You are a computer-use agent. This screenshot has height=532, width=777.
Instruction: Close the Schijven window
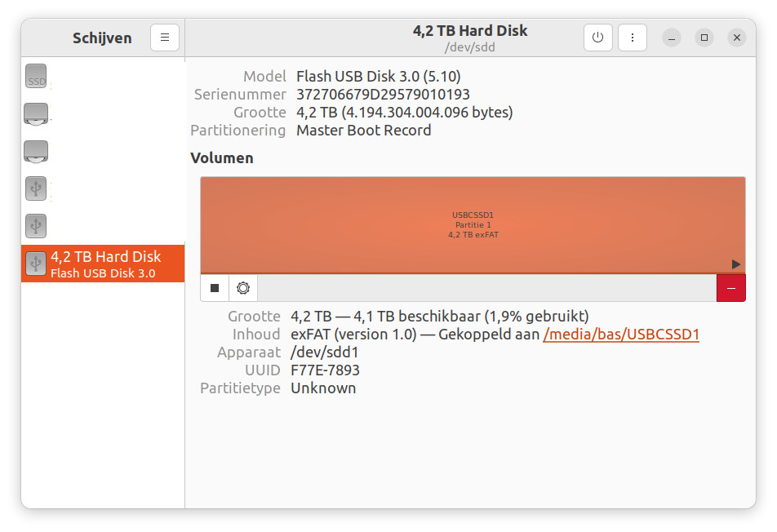click(x=737, y=38)
